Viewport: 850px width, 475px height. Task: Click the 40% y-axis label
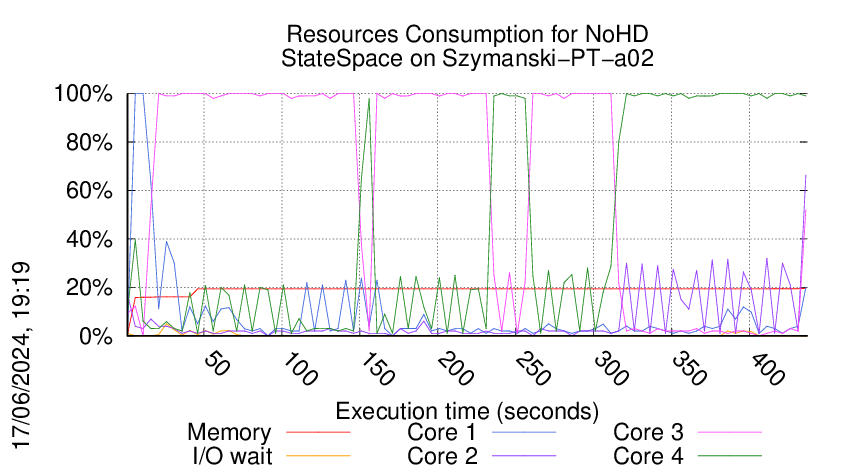(x=89, y=239)
